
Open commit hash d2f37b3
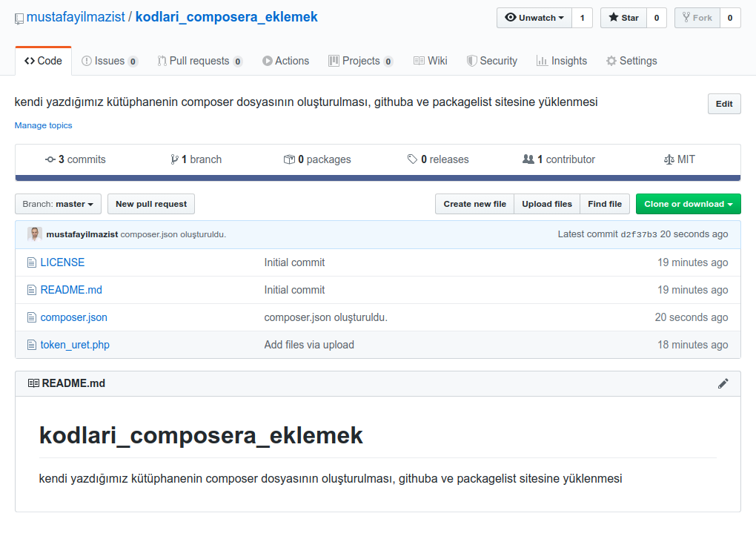639,235
